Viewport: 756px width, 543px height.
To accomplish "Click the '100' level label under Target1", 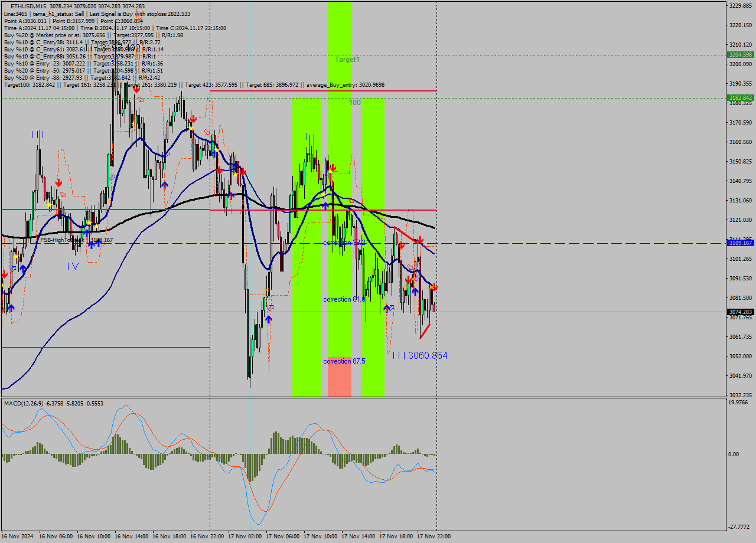I will (x=354, y=102).
